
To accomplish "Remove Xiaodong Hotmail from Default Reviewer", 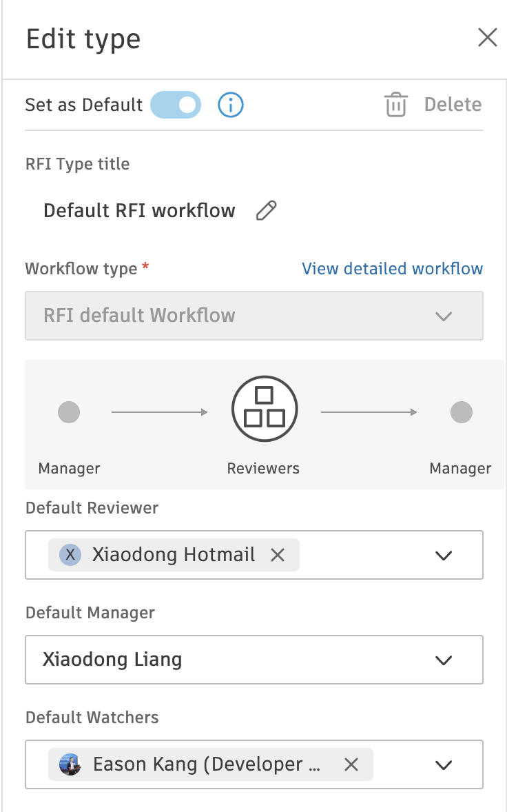I will [x=278, y=555].
